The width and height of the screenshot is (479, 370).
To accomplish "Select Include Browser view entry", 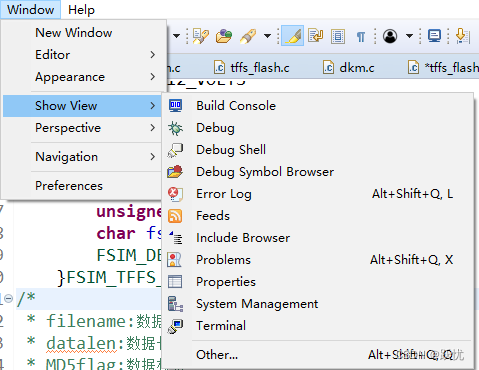I will coord(317,238).
